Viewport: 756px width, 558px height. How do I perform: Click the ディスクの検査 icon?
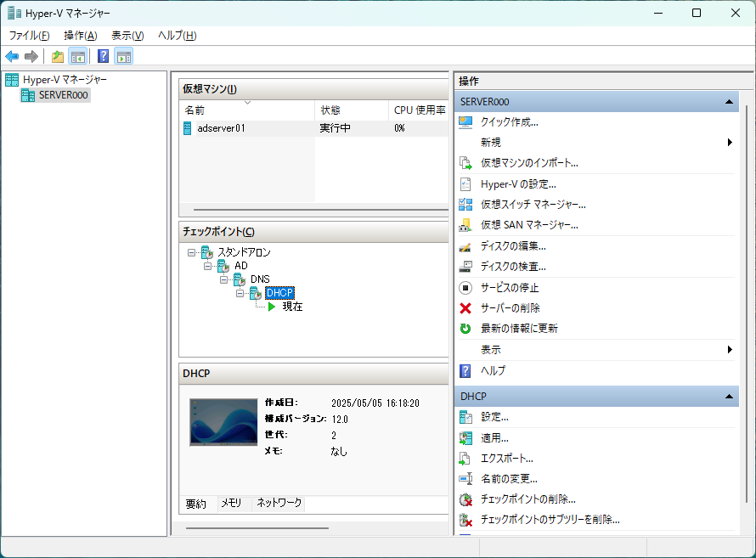tap(465, 267)
